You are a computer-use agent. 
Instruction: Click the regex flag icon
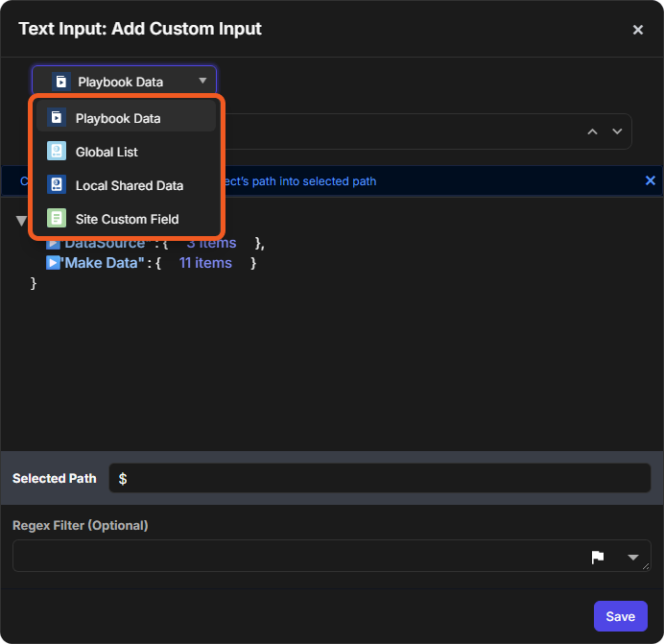tap(598, 558)
